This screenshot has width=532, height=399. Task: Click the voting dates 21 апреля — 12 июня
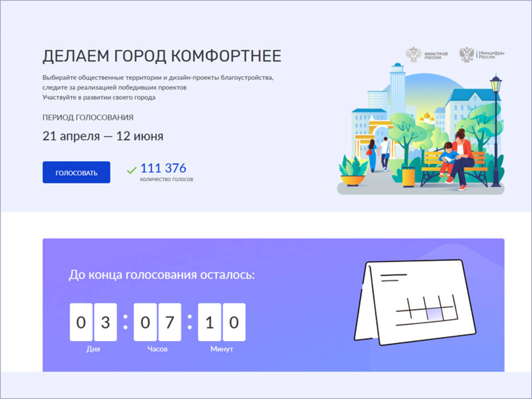click(103, 136)
